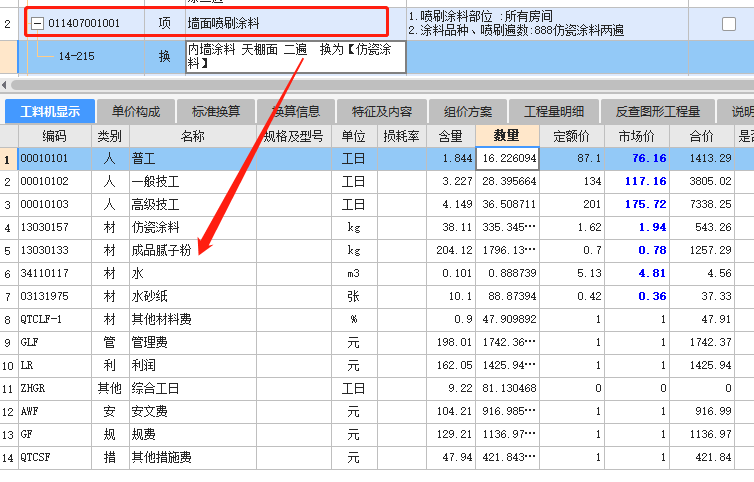Select the 仿瓷涂料 material name cell
754x482 pixels.
pos(192,228)
